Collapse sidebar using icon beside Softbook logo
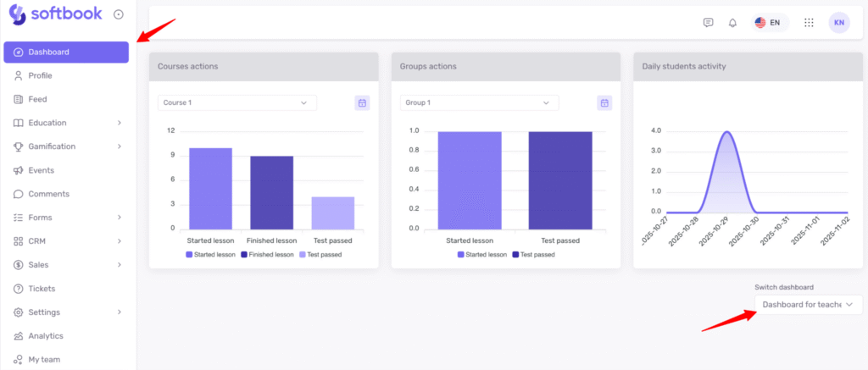The height and width of the screenshot is (370, 868). point(118,14)
